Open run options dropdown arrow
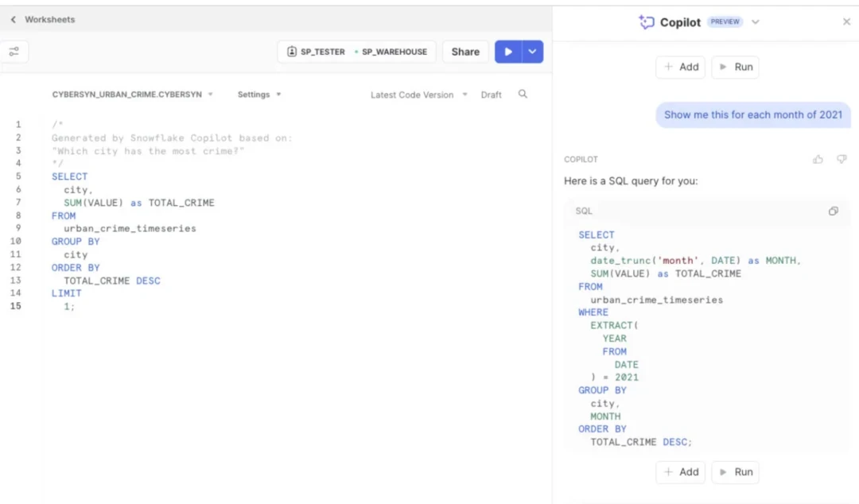The height and width of the screenshot is (504, 859). tap(533, 52)
